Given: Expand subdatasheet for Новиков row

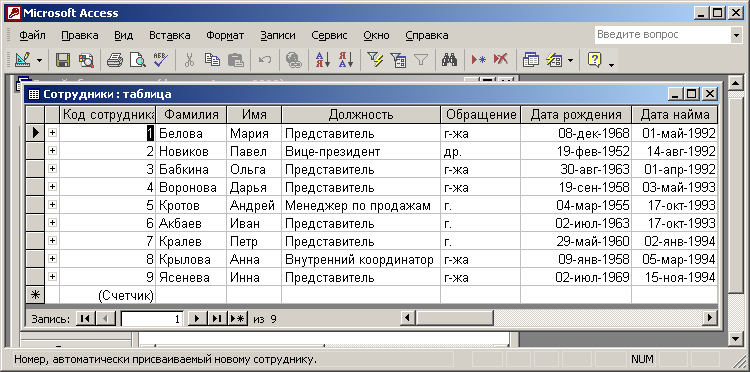Looking at the screenshot, I should click(x=52, y=151).
